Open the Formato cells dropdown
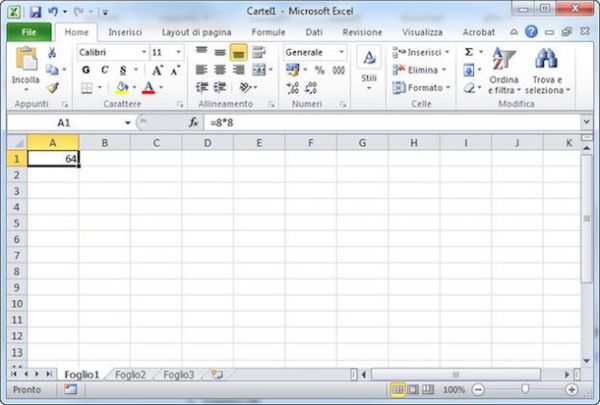This screenshot has width=600, height=405. coord(421,88)
